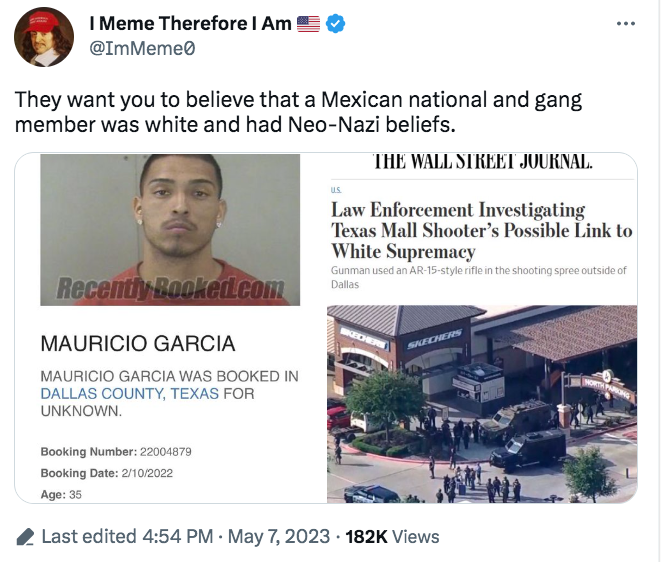Open the profile avatar with red hat
The image size is (661, 562).
click(44, 37)
